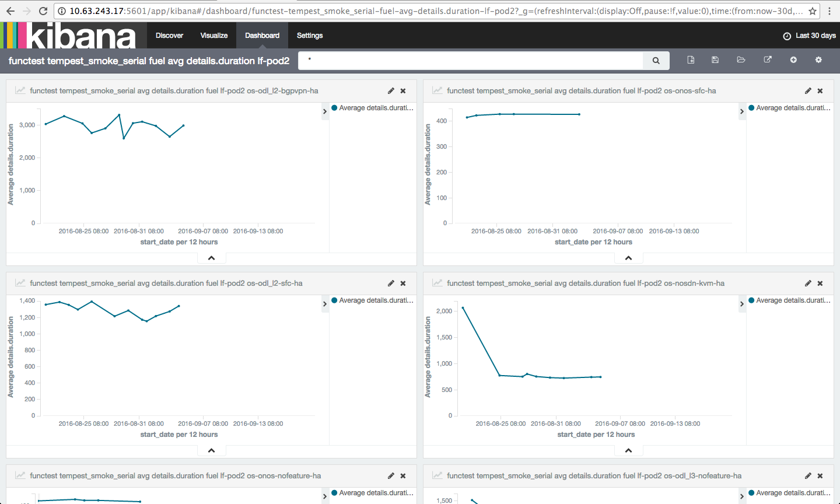Click legend color dot in os-odl_l2-sfc-ha chart

click(335, 300)
